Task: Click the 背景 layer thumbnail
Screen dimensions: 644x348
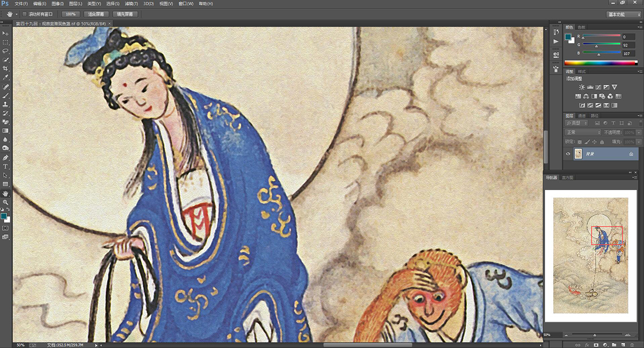Action: coord(579,154)
